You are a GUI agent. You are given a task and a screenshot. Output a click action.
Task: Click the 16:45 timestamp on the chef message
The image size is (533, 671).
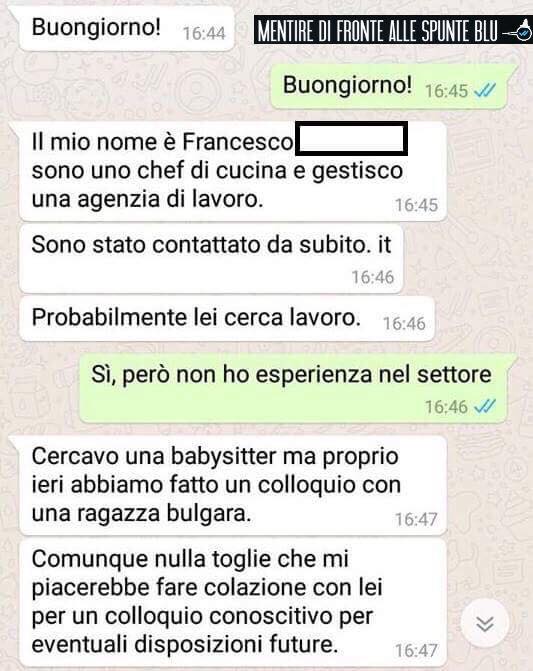pos(416,205)
